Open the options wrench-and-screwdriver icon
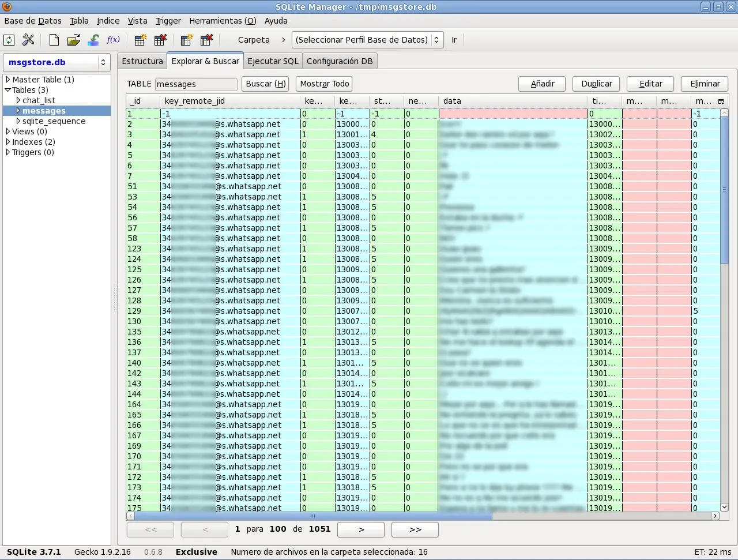 point(28,40)
